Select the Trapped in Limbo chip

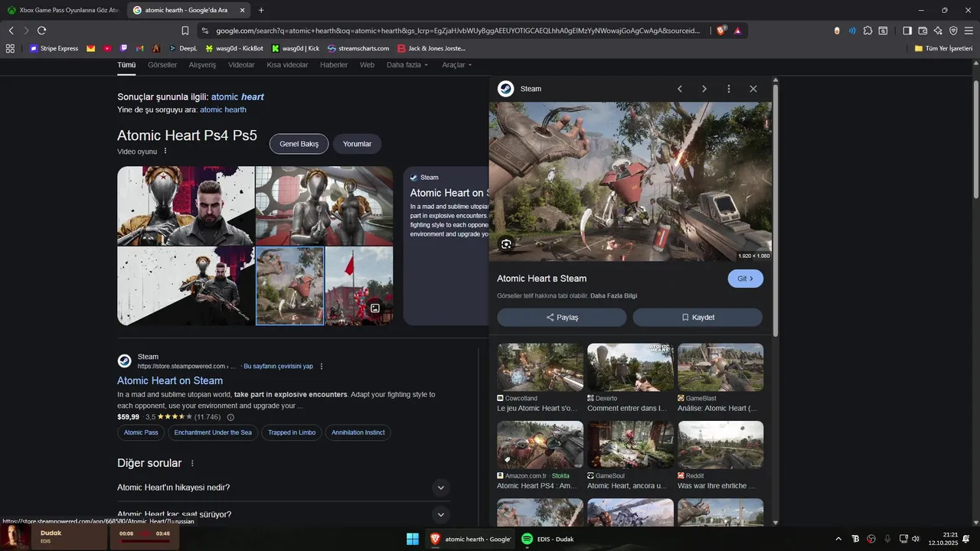pyautogui.click(x=292, y=432)
